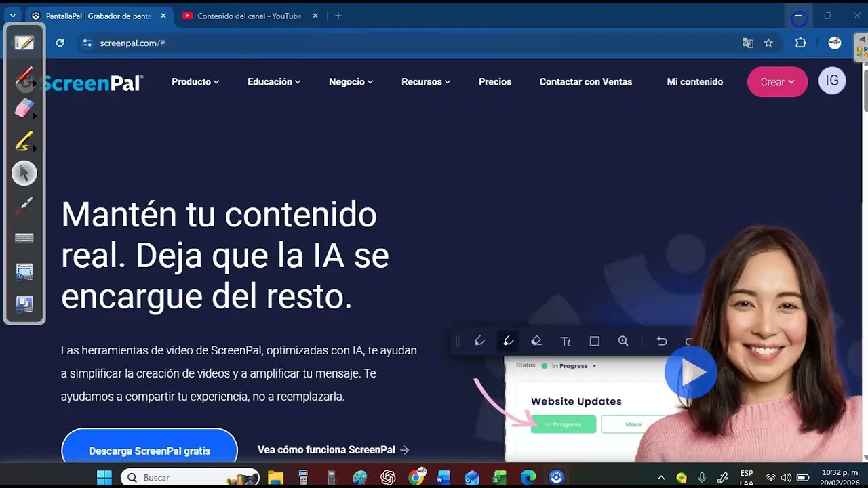Select the yellow highlighter tool

(x=24, y=141)
